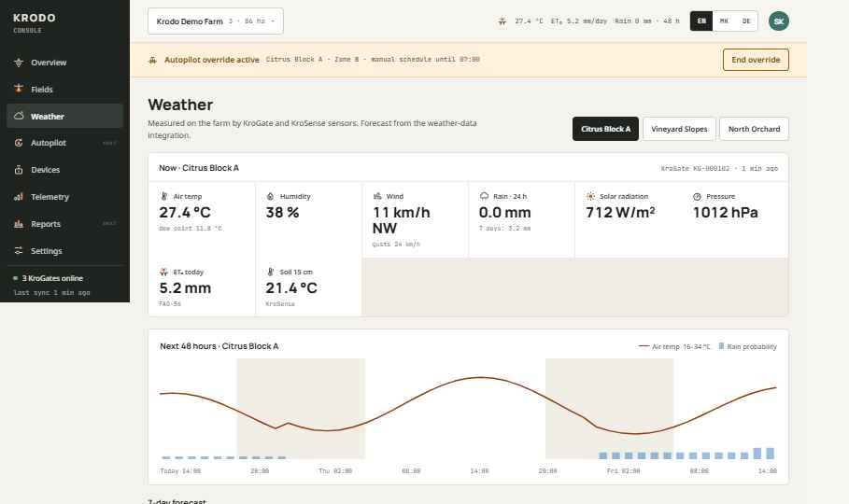Click the KRODO console logo
The image size is (849, 504).
coord(35,22)
